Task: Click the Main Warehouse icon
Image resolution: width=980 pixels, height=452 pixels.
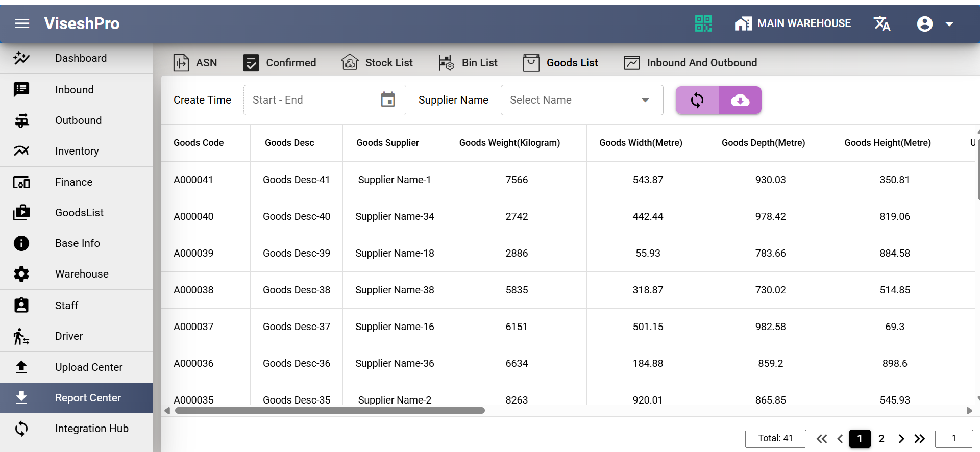Action: (743, 23)
